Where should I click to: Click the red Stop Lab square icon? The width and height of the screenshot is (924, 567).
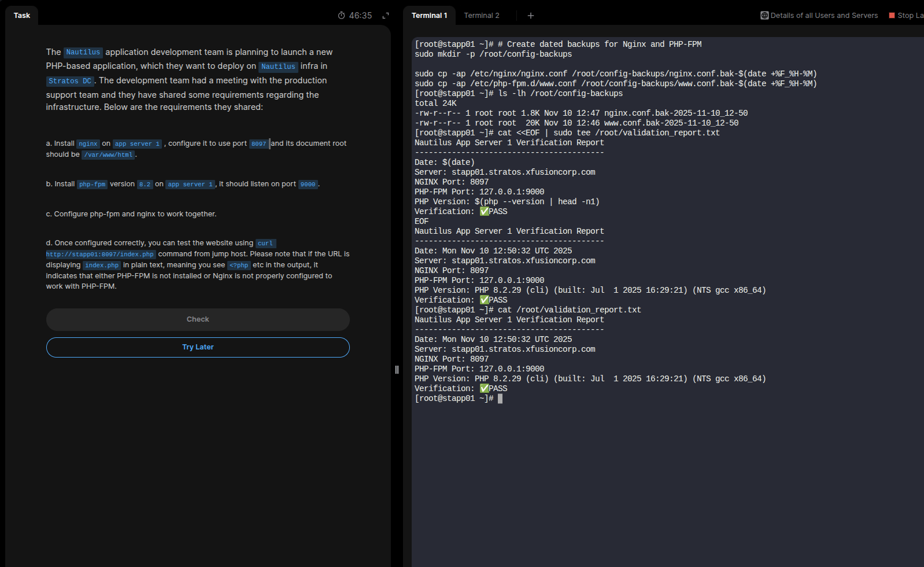892,16
